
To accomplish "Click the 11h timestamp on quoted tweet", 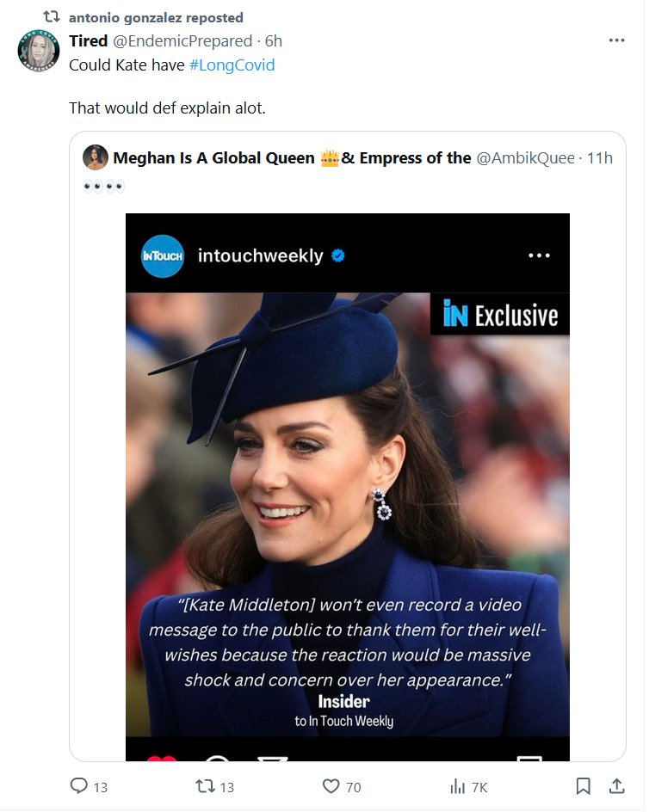I will pyautogui.click(x=600, y=158).
